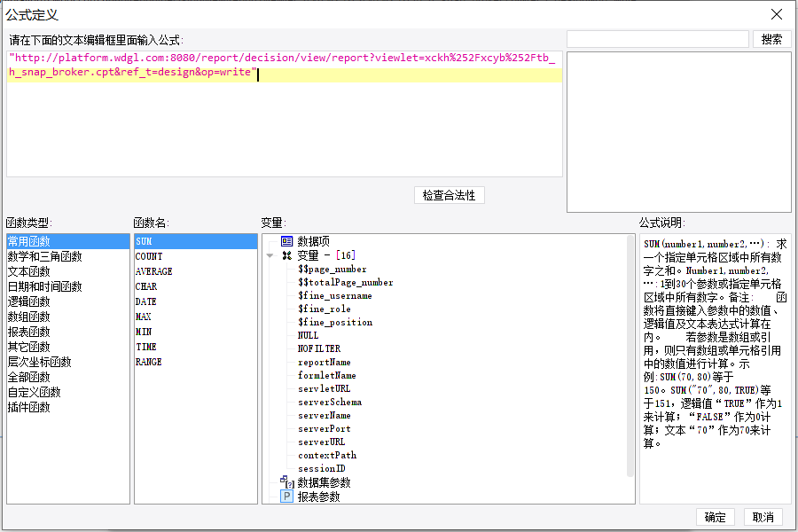798x532 pixels.
Task: Click the 搜索 search button
Action: [771, 39]
